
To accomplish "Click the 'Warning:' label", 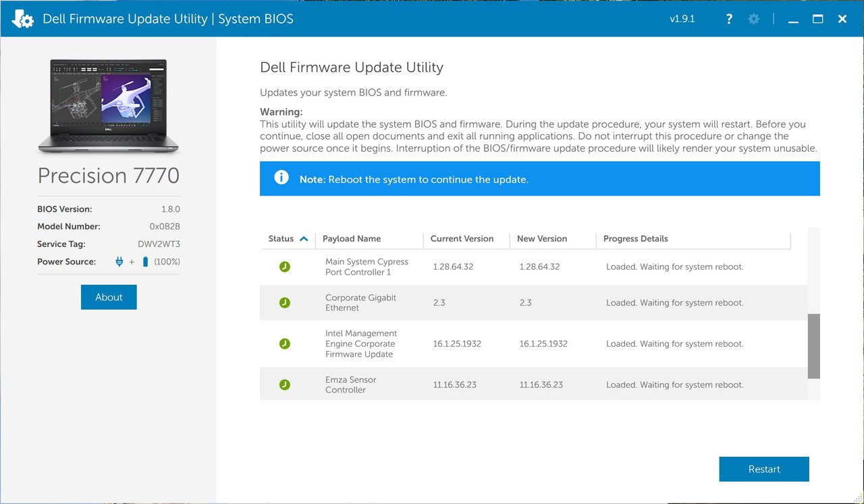I will pos(281,112).
